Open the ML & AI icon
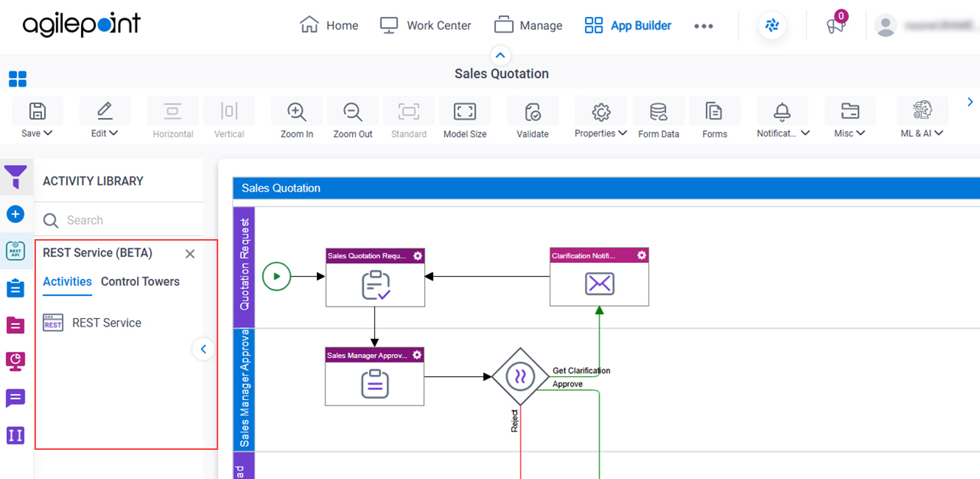Viewport: 980px width, 479px height. pos(923,111)
